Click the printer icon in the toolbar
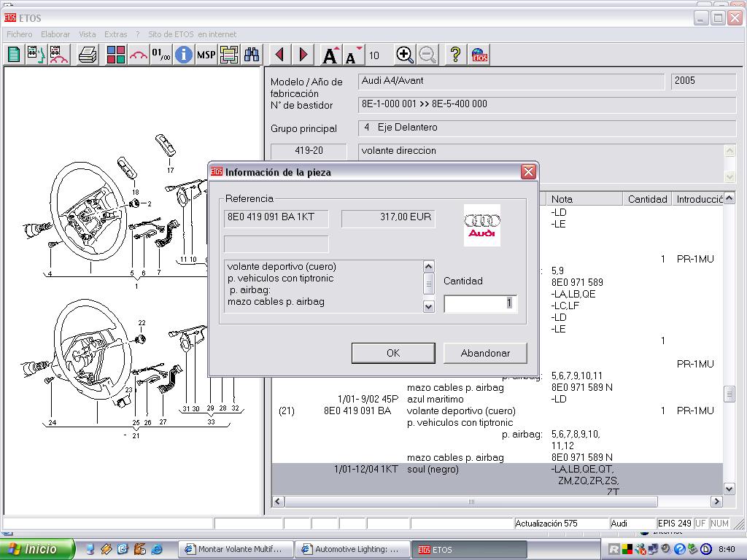747x560 pixels. click(x=88, y=55)
